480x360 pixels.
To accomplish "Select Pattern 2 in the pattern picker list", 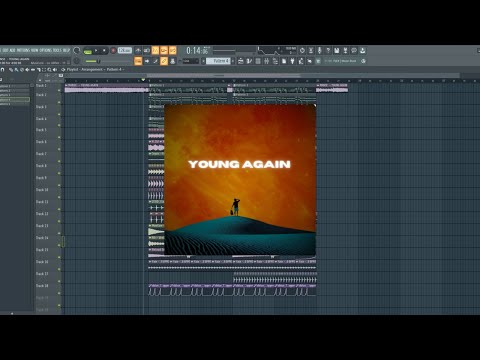I will 15,90.
